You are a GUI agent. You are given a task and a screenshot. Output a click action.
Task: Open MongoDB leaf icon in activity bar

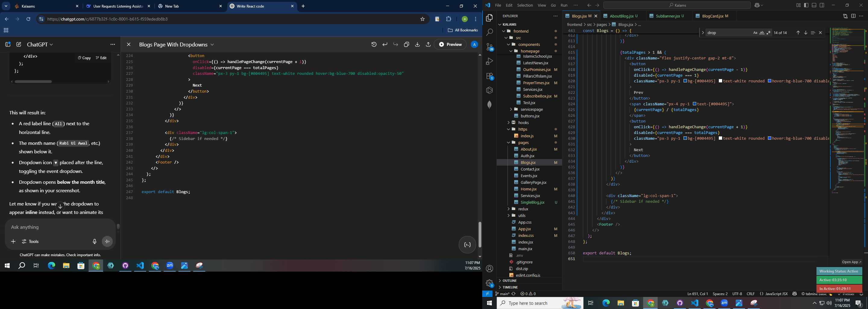489,105
